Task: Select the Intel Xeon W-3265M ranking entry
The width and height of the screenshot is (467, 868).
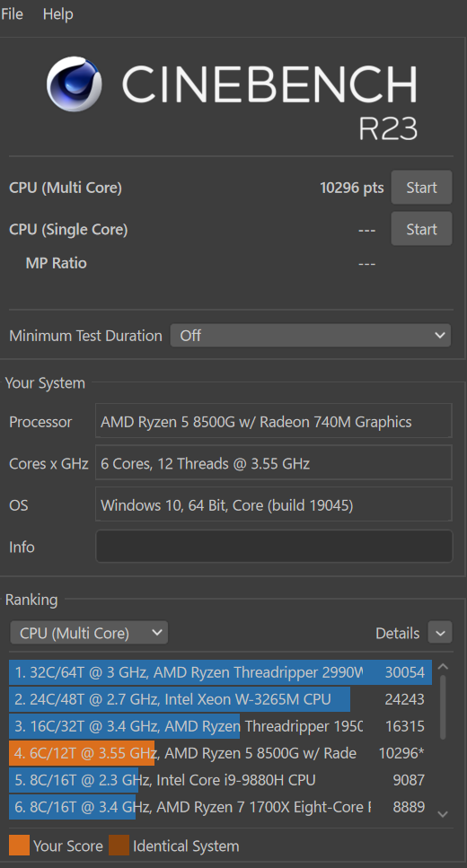Action: pyautogui.click(x=221, y=699)
